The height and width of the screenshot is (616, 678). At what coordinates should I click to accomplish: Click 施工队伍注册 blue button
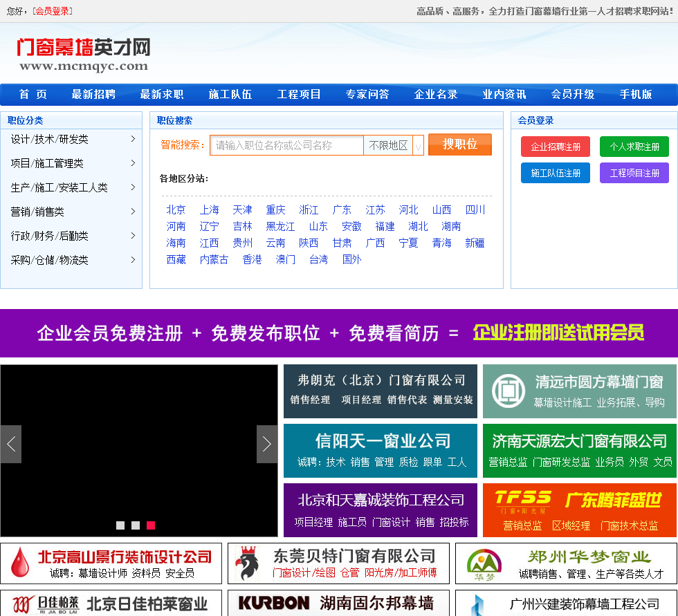pyautogui.click(x=556, y=174)
